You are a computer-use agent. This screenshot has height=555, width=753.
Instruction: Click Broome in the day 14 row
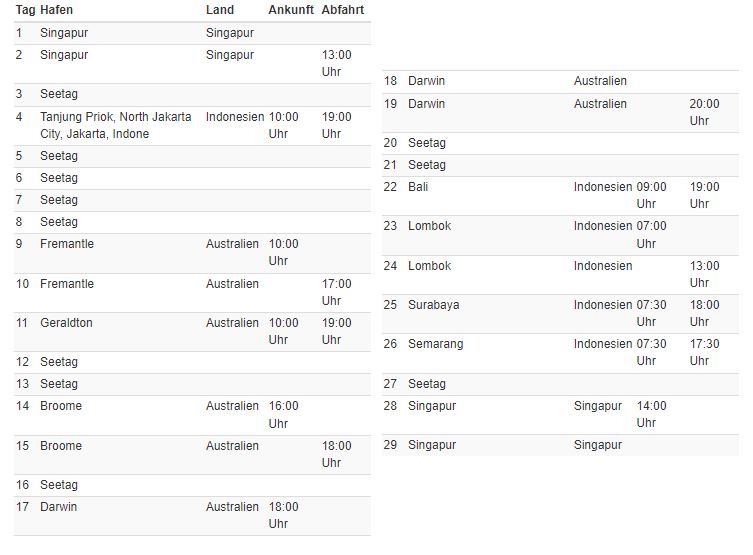coord(61,406)
